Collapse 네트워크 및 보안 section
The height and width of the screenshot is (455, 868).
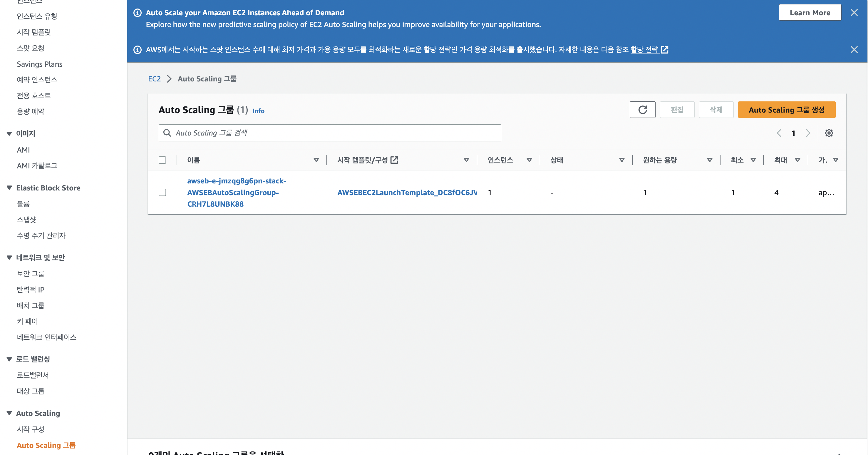(x=9, y=258)
